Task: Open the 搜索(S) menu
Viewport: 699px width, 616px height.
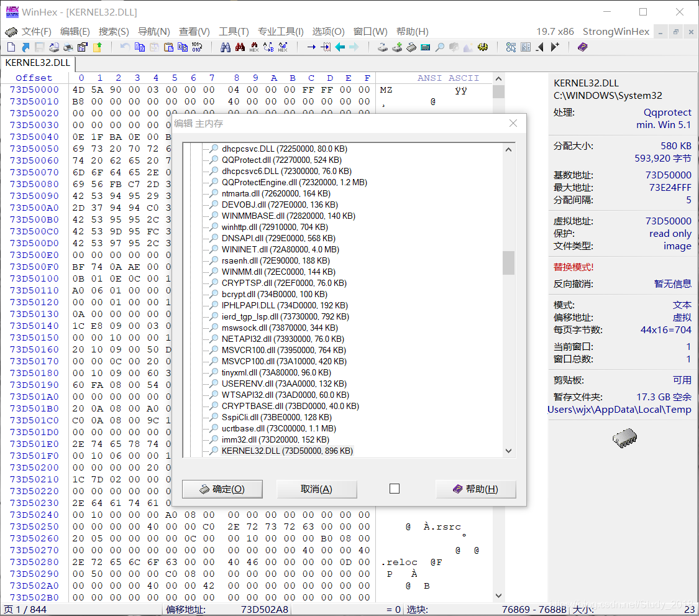Action: 114,32
